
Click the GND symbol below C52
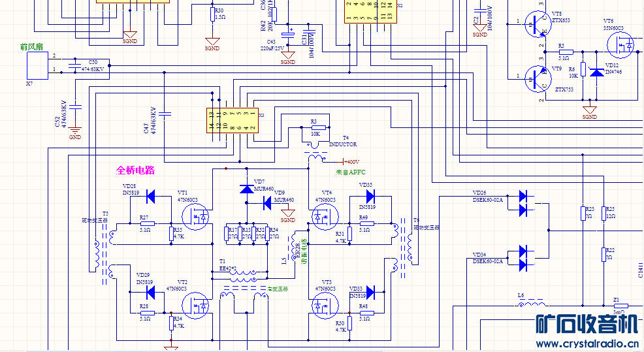[75, 133]
